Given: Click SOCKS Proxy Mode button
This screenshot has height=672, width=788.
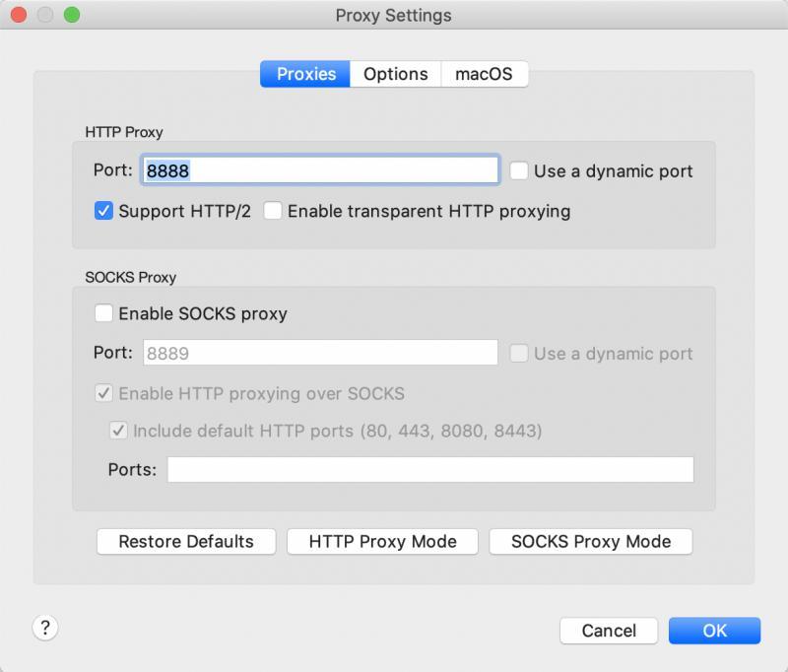Looking at the screenshot, I should coord(590,541).
